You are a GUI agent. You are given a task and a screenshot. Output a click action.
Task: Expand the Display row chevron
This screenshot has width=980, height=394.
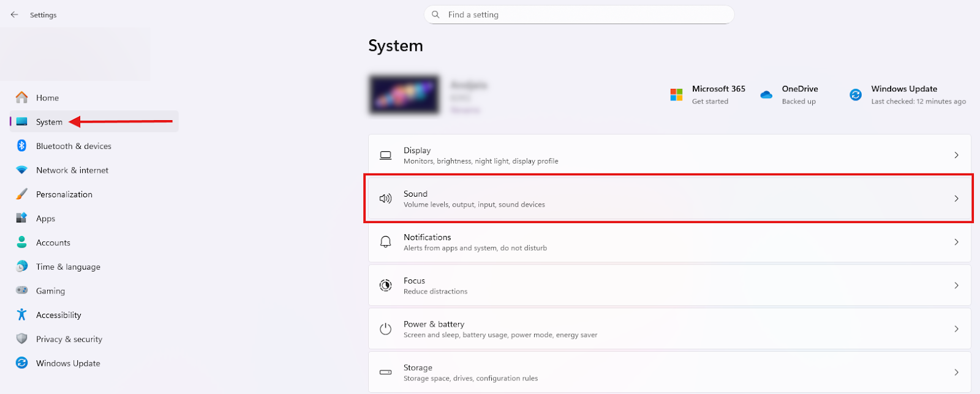(956, 156)
